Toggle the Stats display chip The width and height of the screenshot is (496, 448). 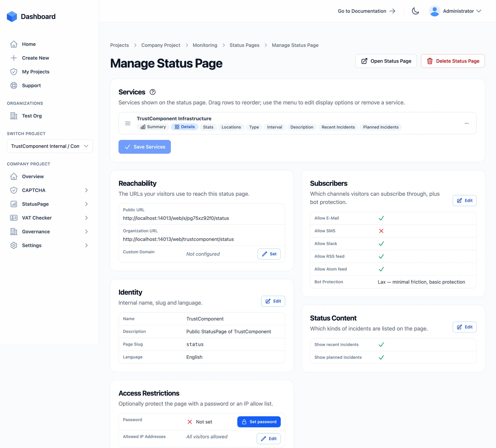208,127
